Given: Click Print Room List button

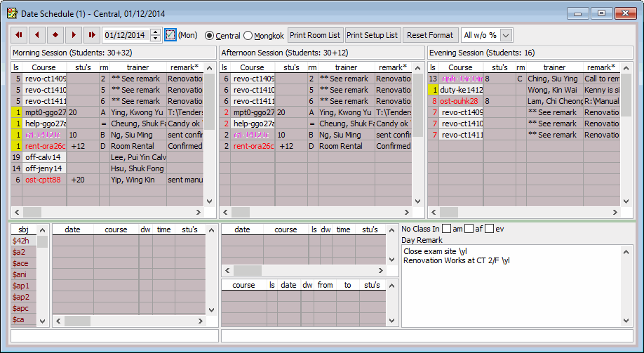Looking at the screenshot, I should click(x=315, y=35).
